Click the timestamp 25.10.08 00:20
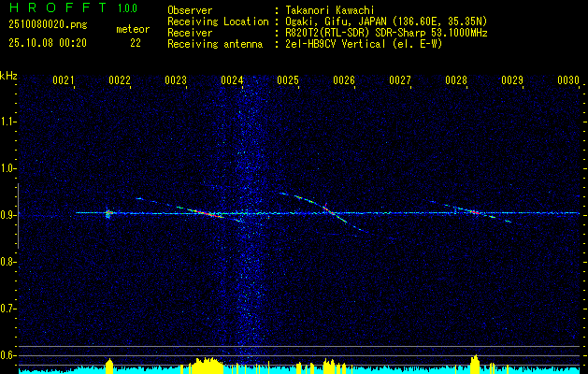Screen dimensions: 588x374 click(48, 43)
